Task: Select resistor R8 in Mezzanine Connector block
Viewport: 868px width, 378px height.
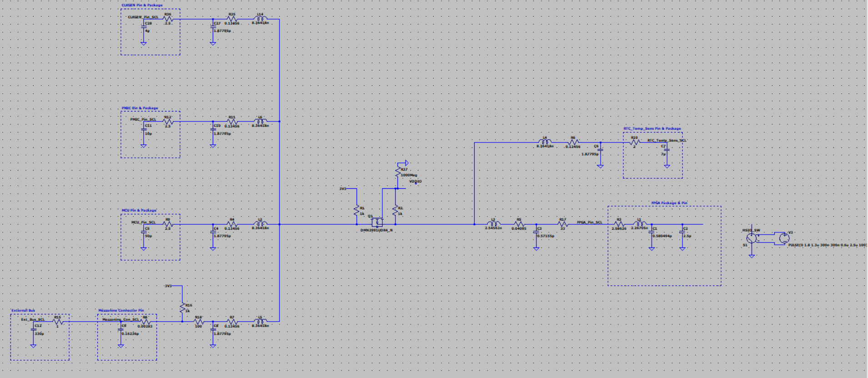Action: [145, 322]
